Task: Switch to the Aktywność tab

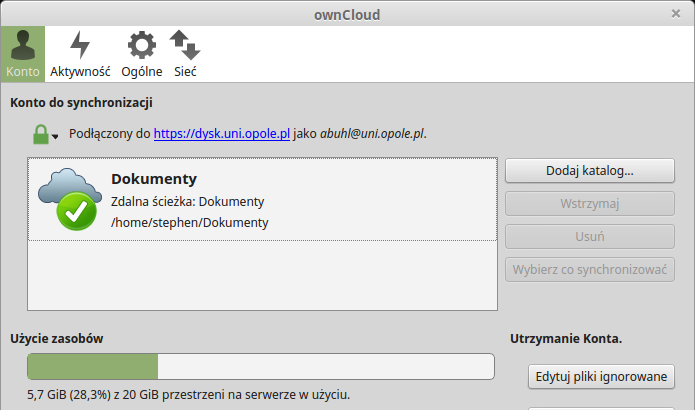Action: click(80, 54)
